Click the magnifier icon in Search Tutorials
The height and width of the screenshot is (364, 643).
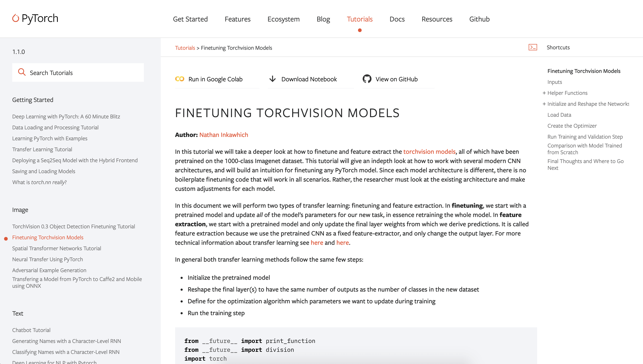(22, 72)
